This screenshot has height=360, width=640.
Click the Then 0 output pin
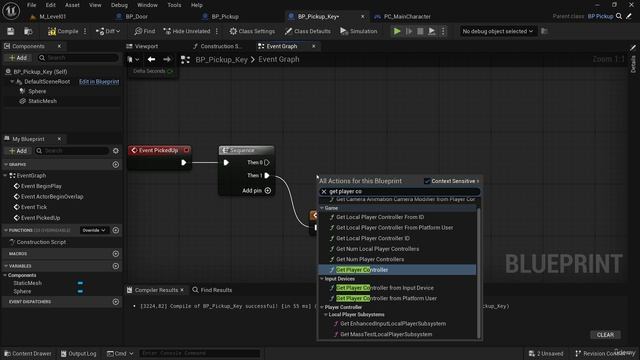[267, 162]
